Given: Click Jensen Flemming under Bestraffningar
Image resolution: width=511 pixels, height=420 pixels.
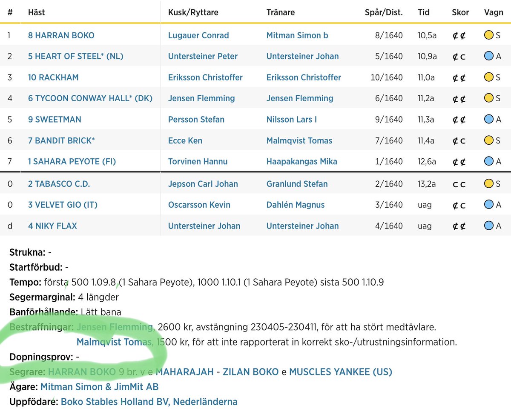Looking at the screenshot, I should [114, 327].
